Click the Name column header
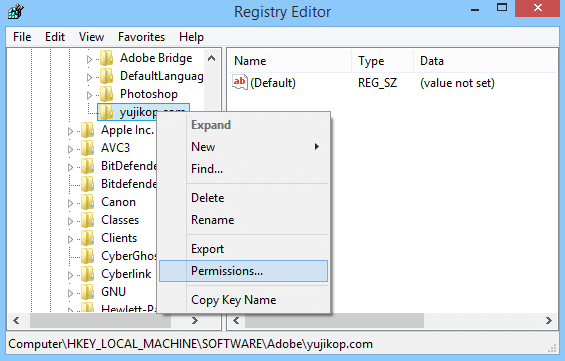Screen dimensions: 565x361 coord(290,61)
